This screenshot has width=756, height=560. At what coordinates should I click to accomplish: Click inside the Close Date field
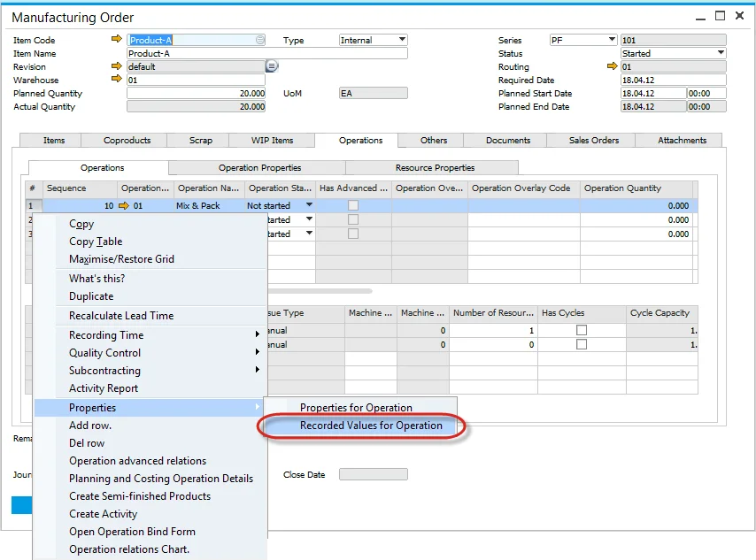tap(372, 474)
